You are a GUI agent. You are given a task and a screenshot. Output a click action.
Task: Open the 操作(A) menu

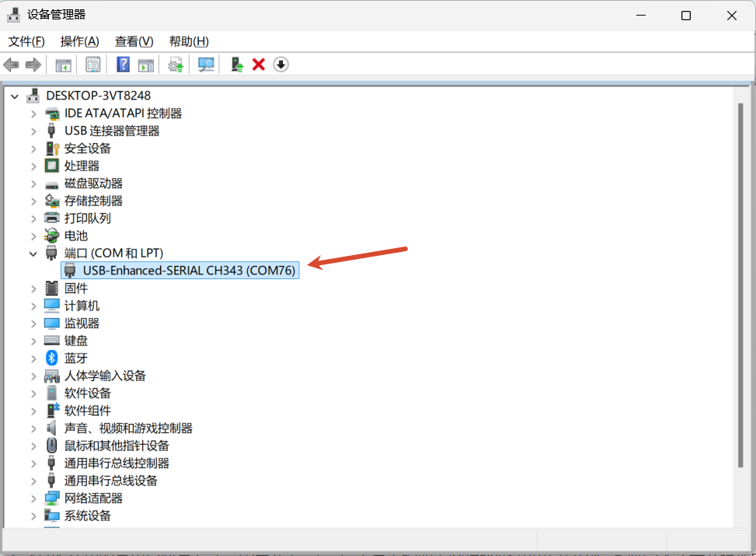[79, 41]
